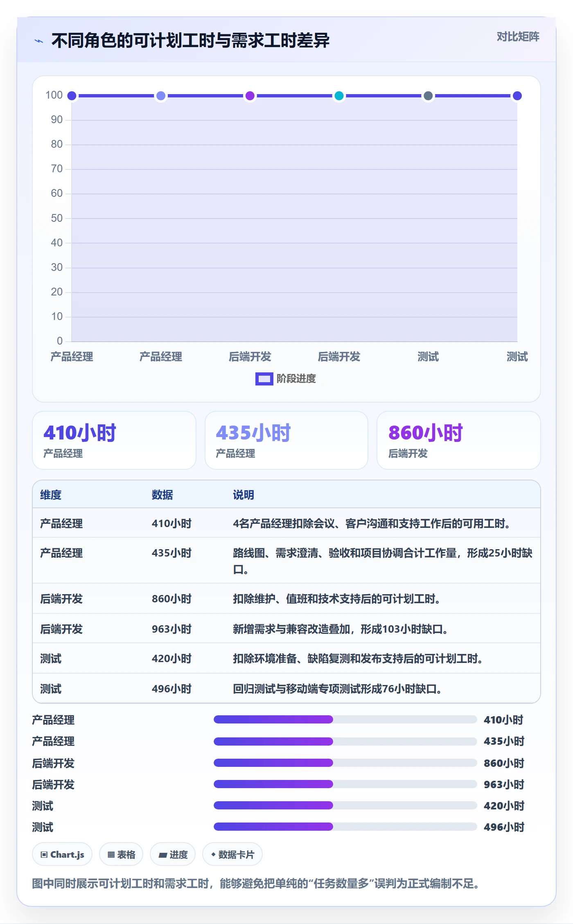Click the icon inside the Chart.js tag
The height and width of the screenshot is (924, 573).
tap(44, 854)
